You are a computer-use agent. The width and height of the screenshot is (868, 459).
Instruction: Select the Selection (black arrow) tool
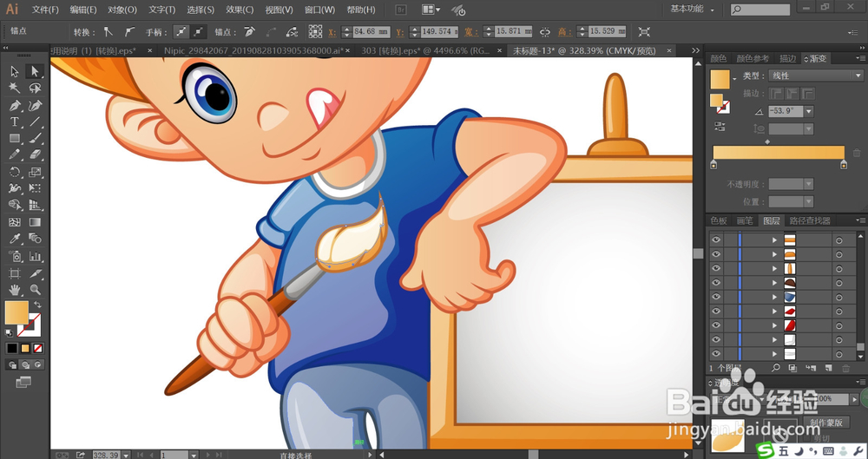click(15, 71)
